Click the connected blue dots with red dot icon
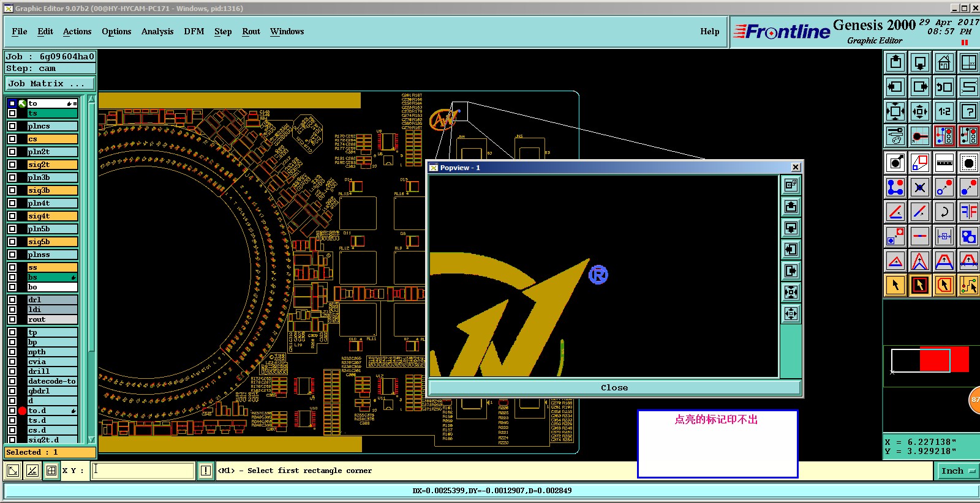The width and height of the screenshot is (980, 503). 895,187
